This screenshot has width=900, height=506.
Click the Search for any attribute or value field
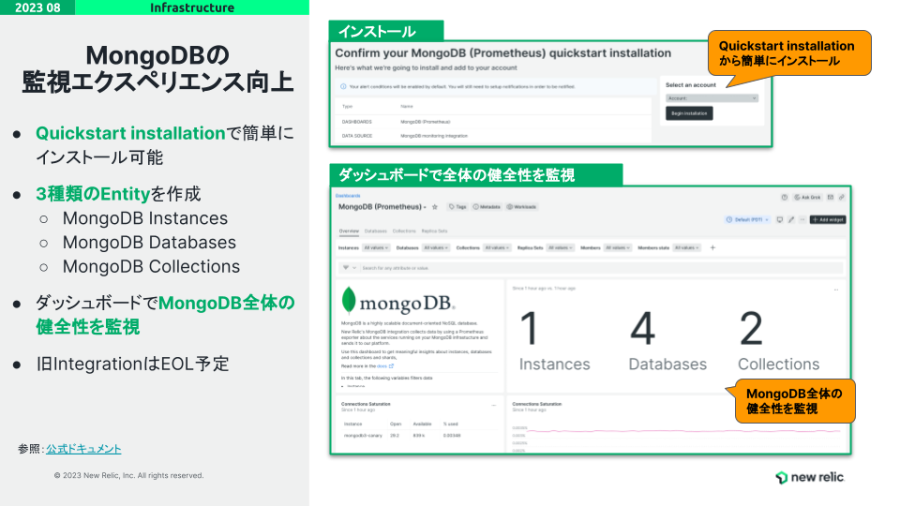pos(602,268)
